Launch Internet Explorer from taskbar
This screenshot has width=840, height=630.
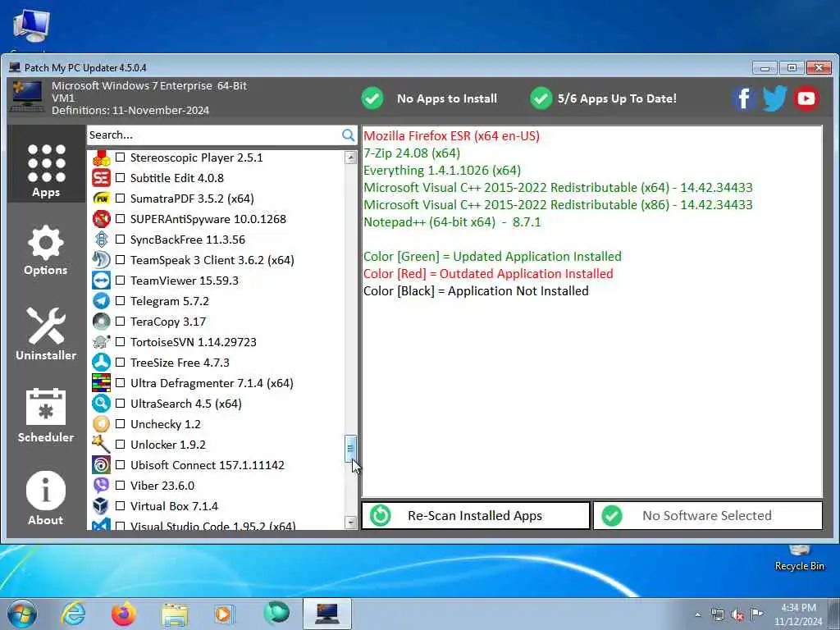[x=72, y=614]
